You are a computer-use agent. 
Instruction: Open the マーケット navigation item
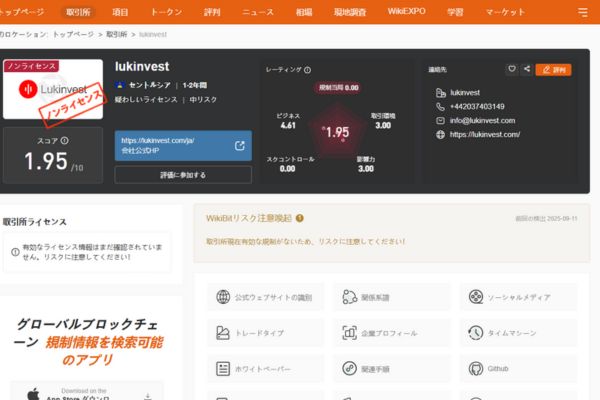505,12
